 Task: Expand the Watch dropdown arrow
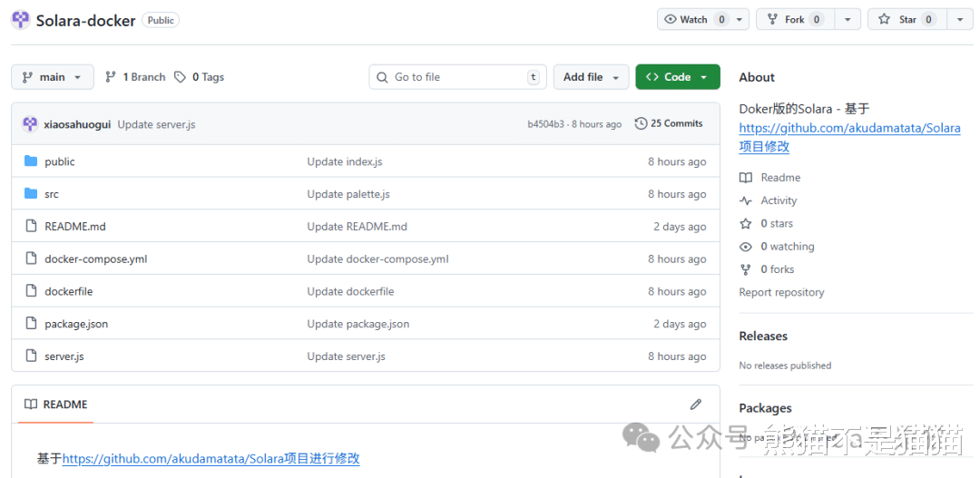click(740, 19)
